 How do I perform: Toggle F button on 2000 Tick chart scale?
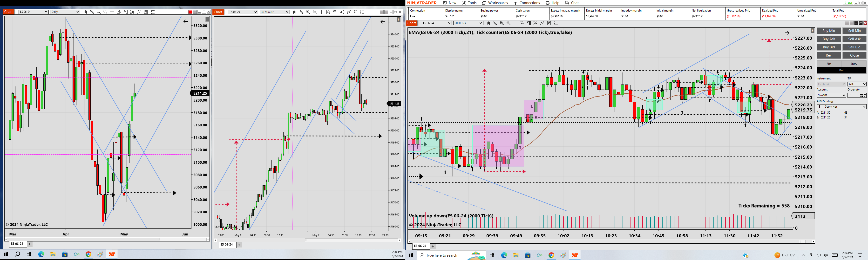pos(812,31)
